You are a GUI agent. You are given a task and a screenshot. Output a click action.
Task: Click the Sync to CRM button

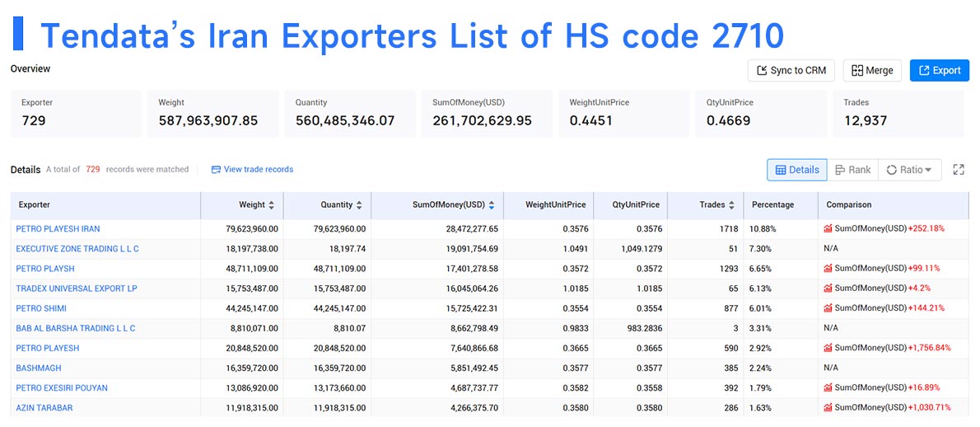click(x=791, y=71)
